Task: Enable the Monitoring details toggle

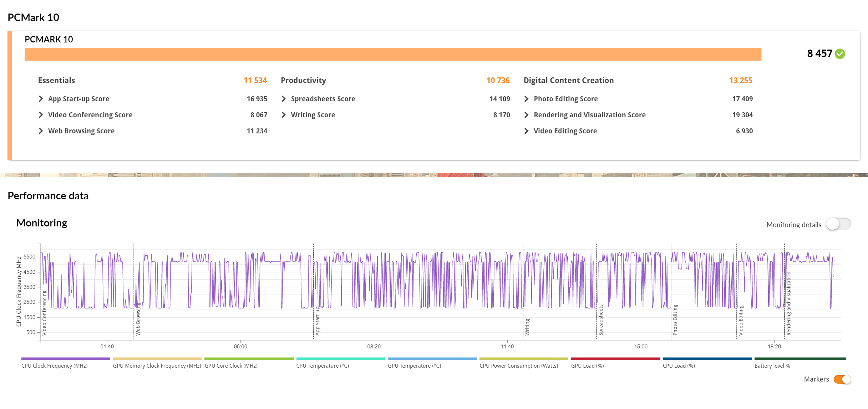Action: (838, 224)
